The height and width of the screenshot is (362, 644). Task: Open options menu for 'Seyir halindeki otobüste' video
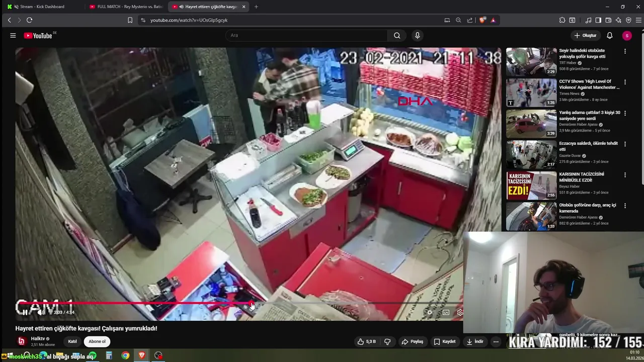click(x=625, y=51)
